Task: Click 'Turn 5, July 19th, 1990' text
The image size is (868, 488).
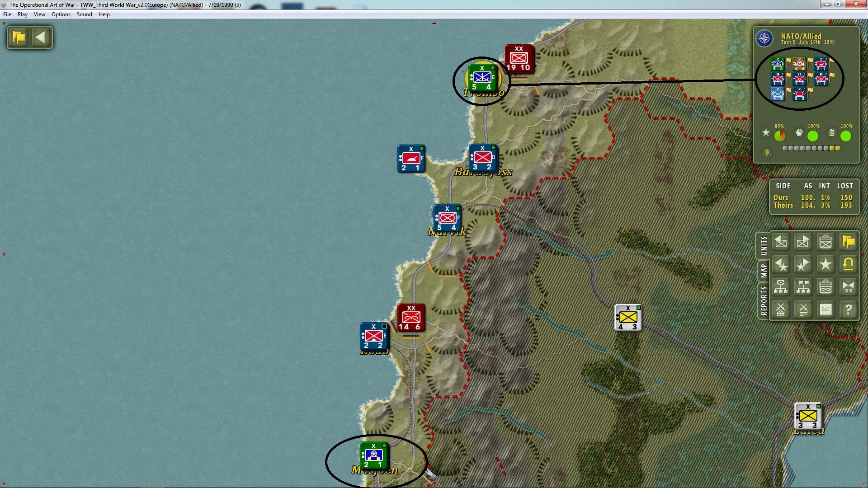Action: [808, 42]
